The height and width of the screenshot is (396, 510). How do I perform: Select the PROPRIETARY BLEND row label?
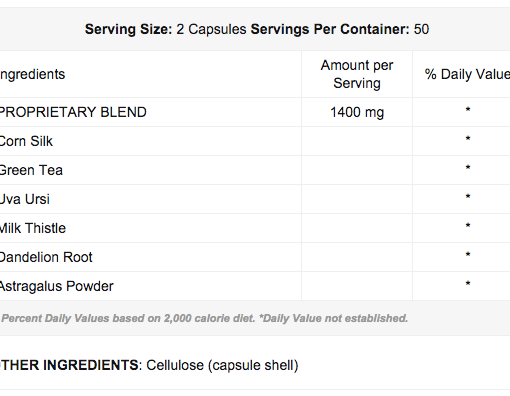(73, 112)
